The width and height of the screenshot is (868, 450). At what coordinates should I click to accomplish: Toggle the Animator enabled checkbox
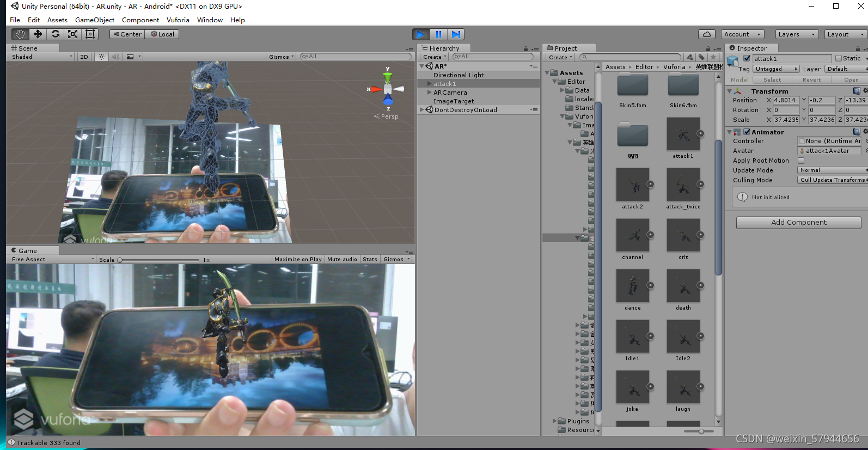point(747,132)
